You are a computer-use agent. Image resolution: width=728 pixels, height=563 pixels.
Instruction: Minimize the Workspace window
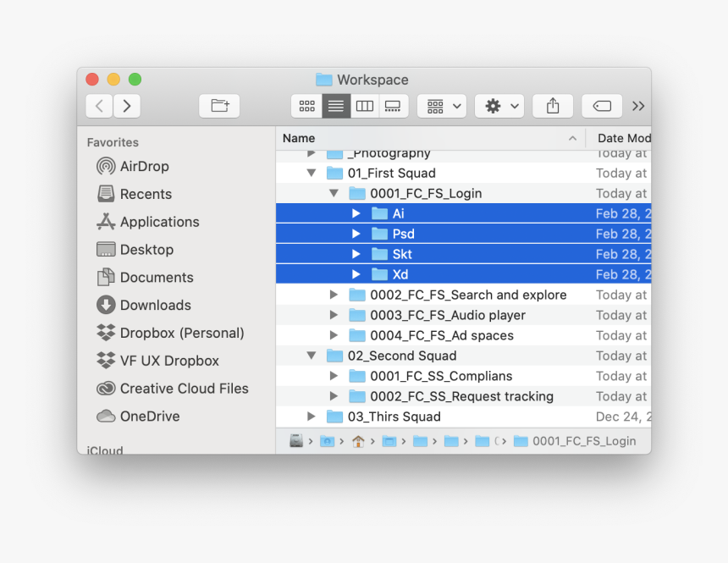(113, 80)
